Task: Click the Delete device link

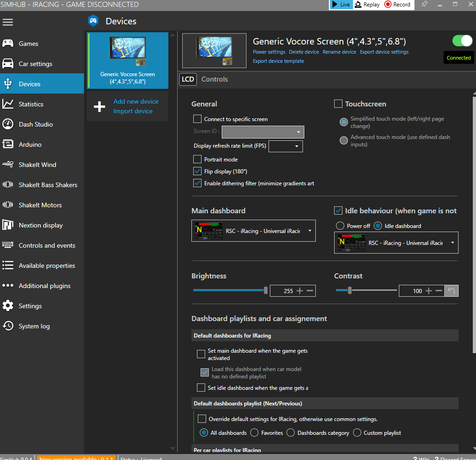Action: click(x=304, y=52)
